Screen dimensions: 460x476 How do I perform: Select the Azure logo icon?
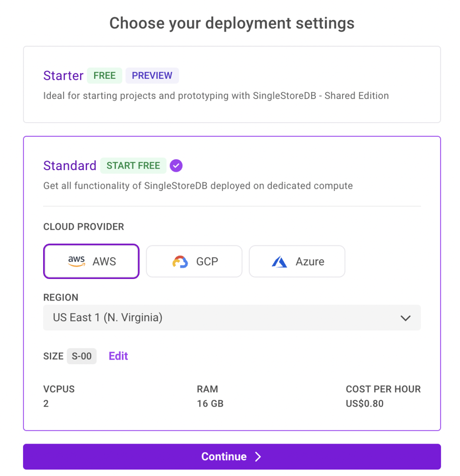click(279, 262)
